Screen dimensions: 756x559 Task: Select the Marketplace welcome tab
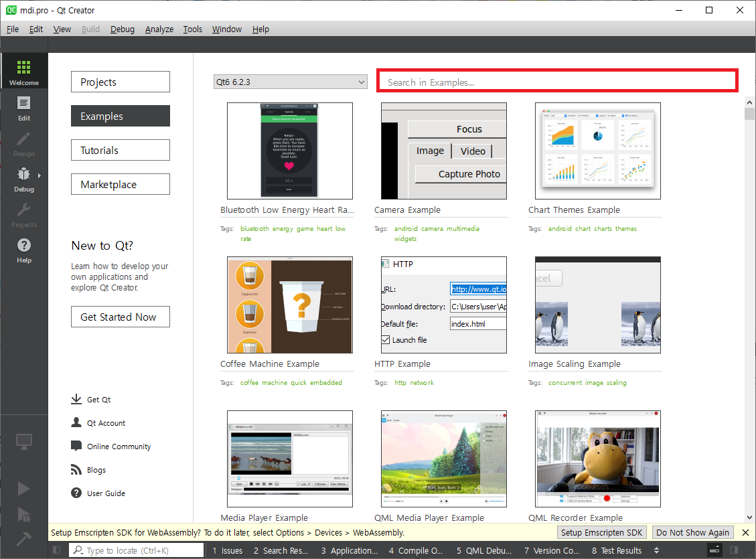[121, 185]
